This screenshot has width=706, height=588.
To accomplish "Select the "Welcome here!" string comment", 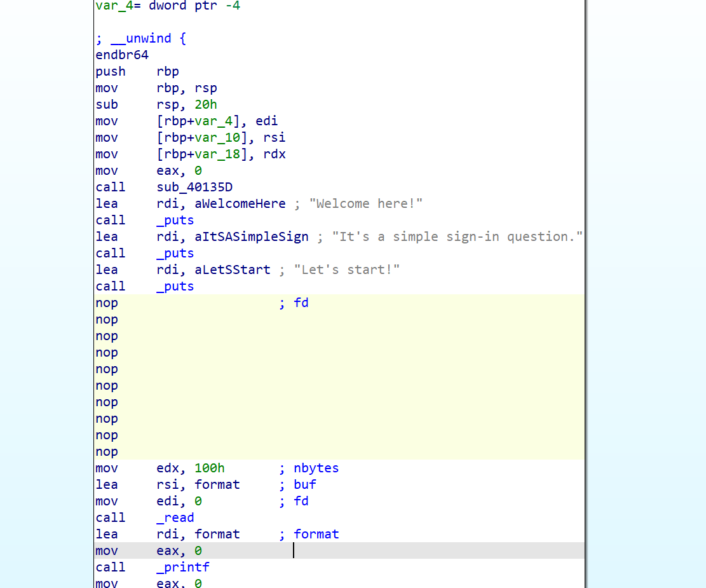I will (365, 203).
